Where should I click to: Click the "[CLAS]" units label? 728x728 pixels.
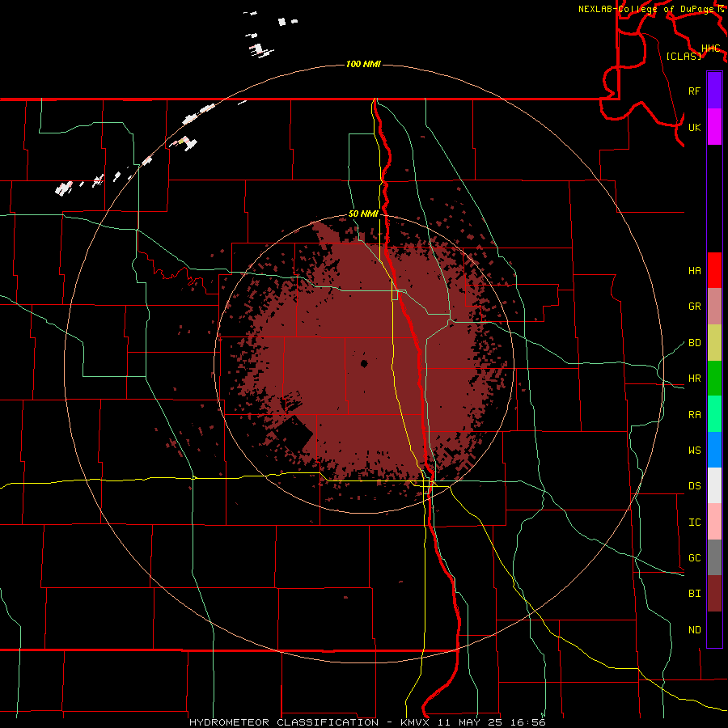pos(684,56)
